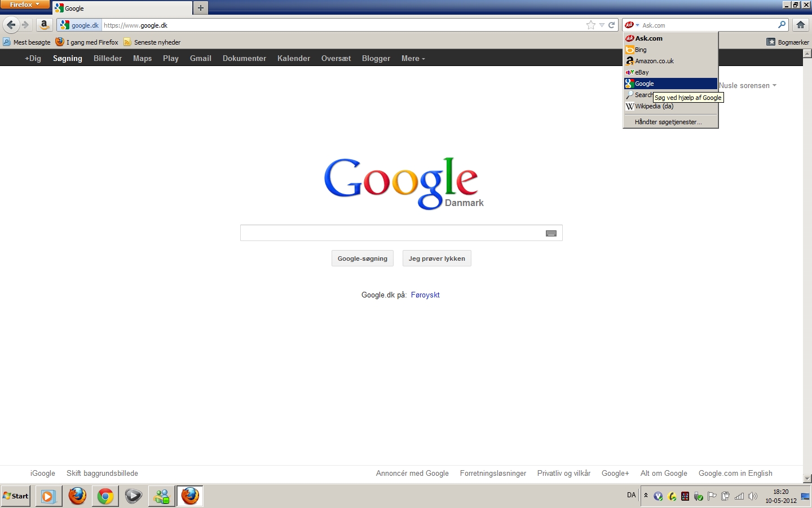Click the search magnifier icon in search box
This screenshot has width=812, height=508.
pos(782,25)
